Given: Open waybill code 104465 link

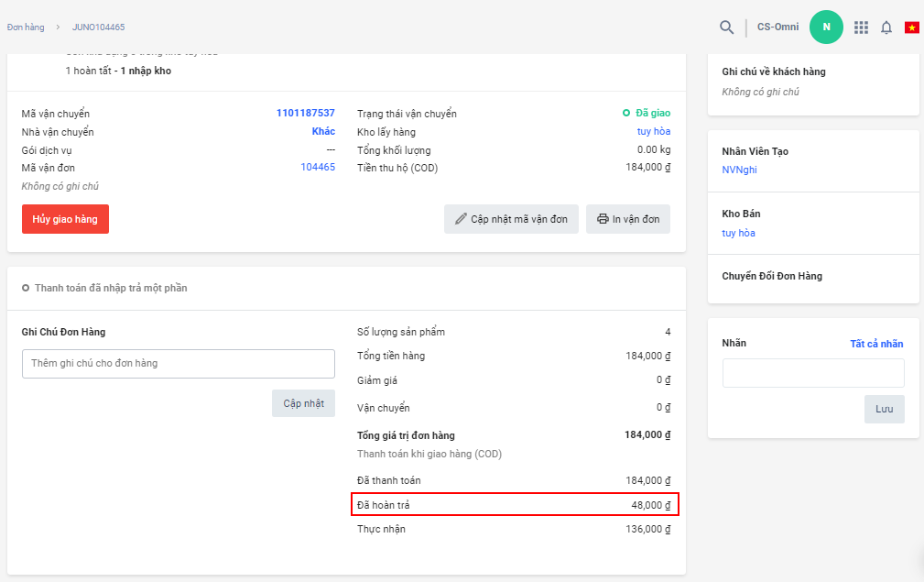Looking at the screenshot, I should (318, 168).
